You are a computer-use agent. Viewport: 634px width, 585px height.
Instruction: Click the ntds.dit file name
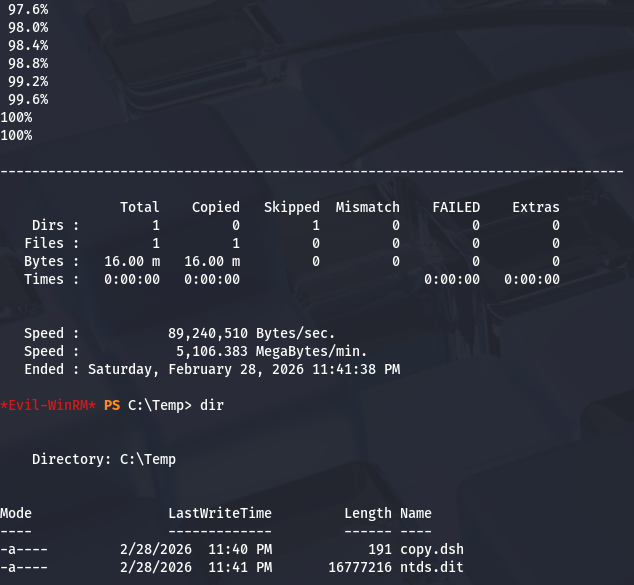(x=432, y=567)
